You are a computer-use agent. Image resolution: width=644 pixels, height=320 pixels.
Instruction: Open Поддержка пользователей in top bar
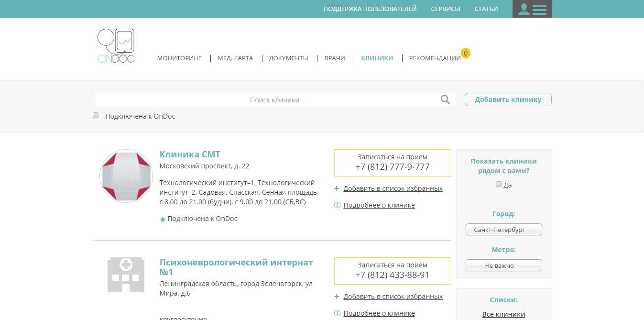pos(370,9)
